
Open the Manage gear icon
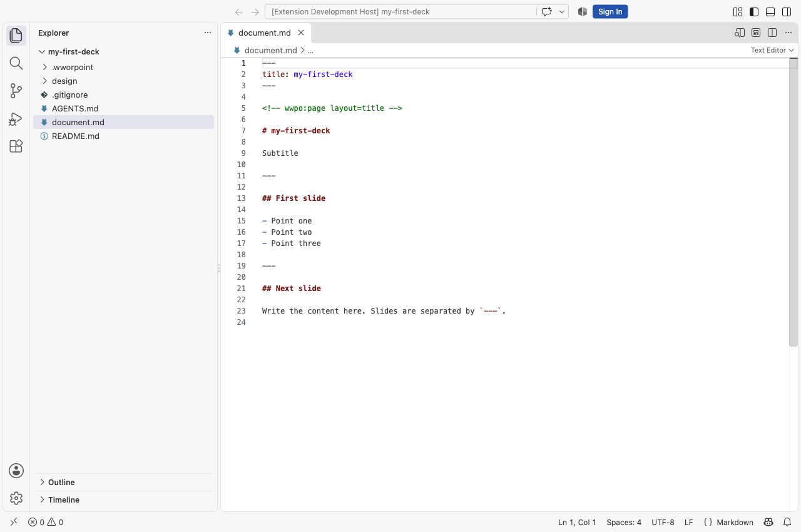coord(16,498)
